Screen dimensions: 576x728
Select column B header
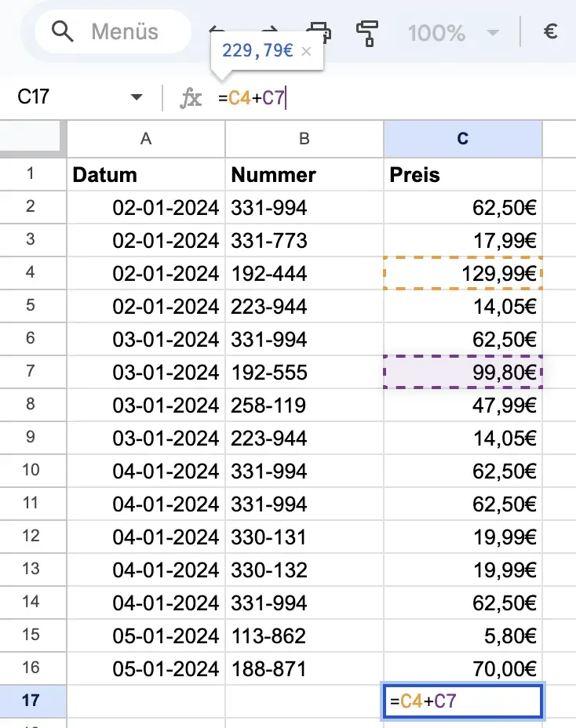[x=304, y=139]
